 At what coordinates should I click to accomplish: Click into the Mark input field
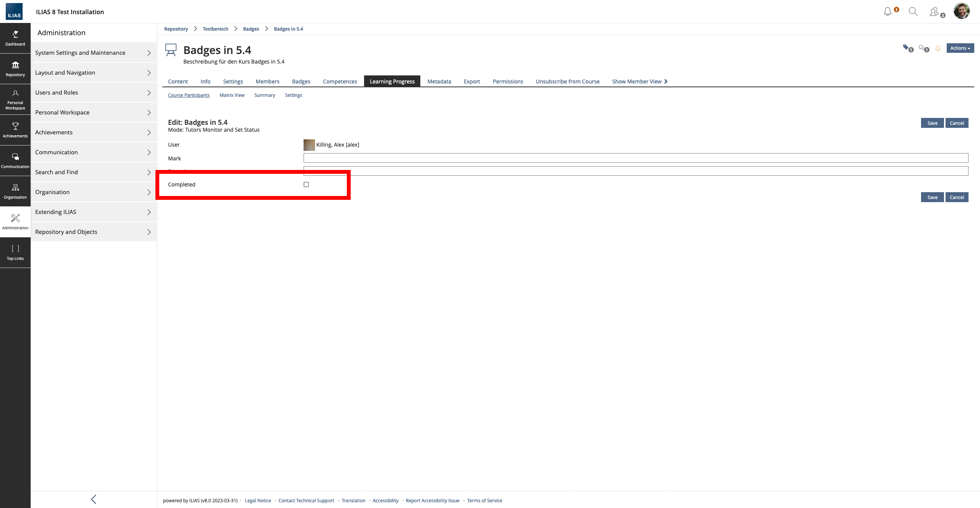(x=635, y=158)
